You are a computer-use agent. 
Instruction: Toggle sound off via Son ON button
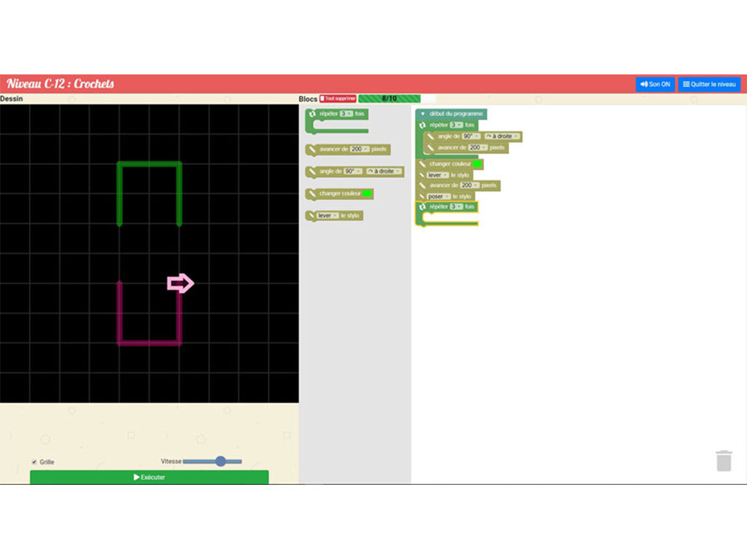pyautogui.click(x=655, y=84)
